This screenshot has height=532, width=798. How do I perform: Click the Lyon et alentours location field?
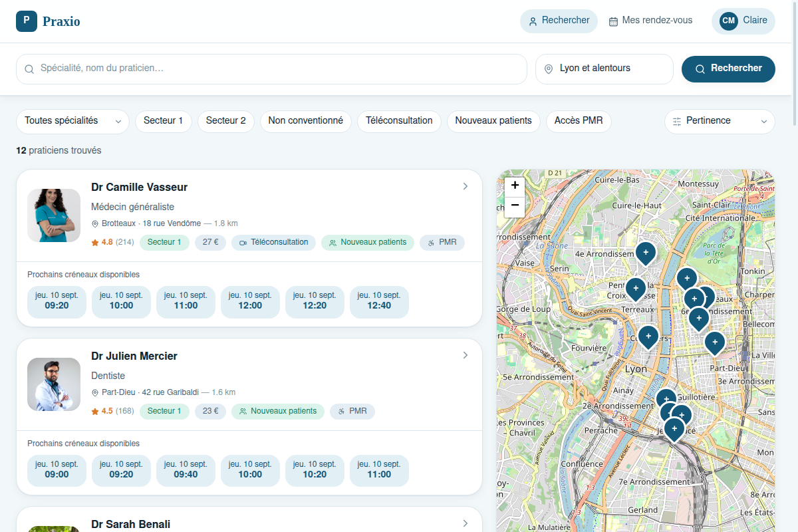pos(604,68)
